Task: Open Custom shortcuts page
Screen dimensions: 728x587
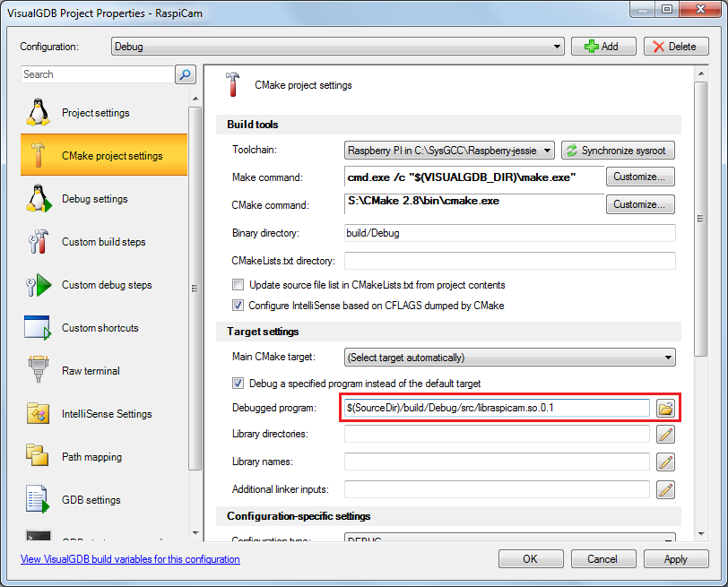Action: [x=104, y=328]
